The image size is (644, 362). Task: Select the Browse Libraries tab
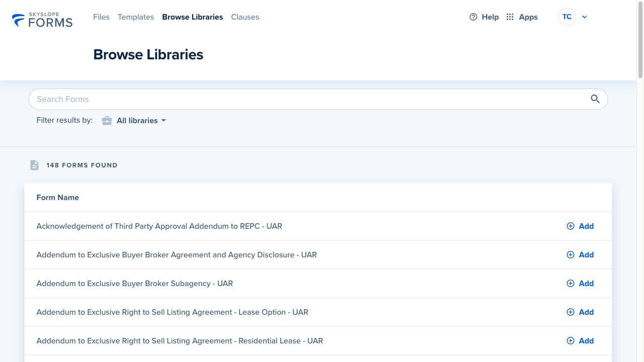tap(192, 17)
